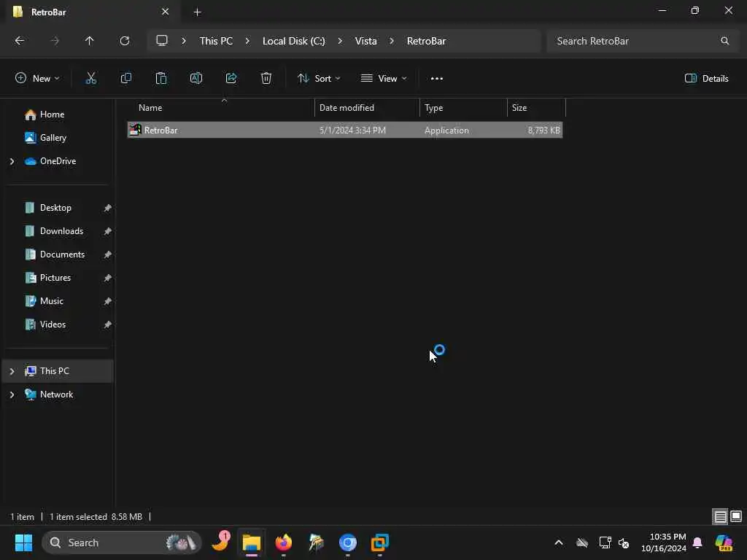Viewport: 747px width, 560px height.
Task: Expand the OneDrive tree node
Action: pyautogui.click(x=12, y=161)
